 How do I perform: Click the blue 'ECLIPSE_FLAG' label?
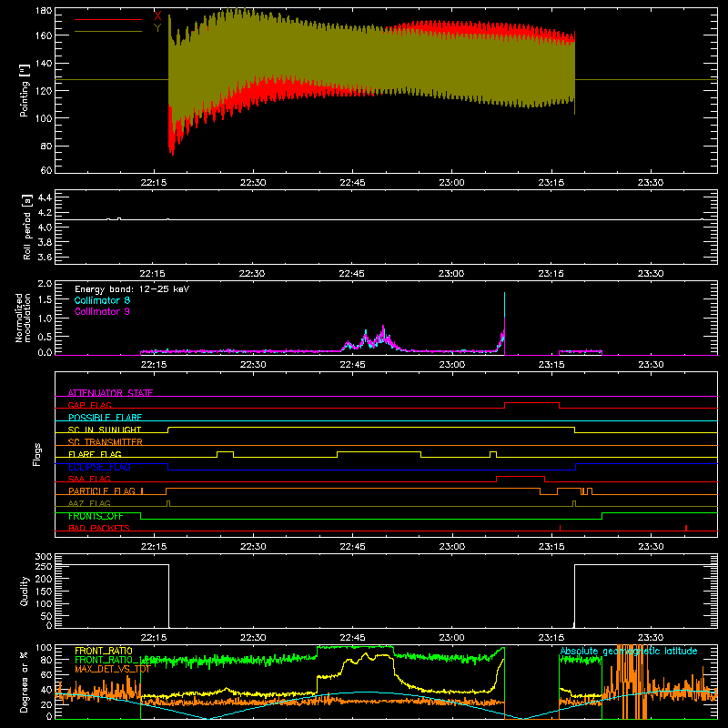(x=99, y=467)
